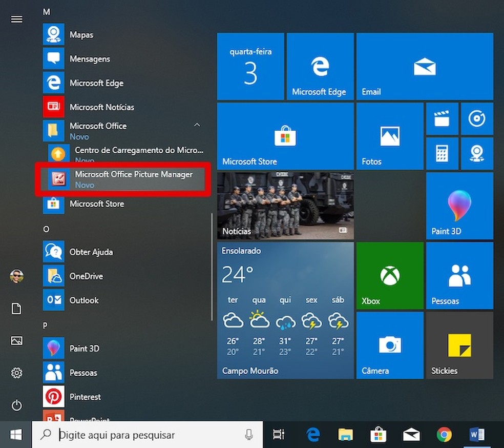This screenshot has width=504, height=448.
Task: Click the user account avatar
Action: pyautogui.click(x=16, y=276)
